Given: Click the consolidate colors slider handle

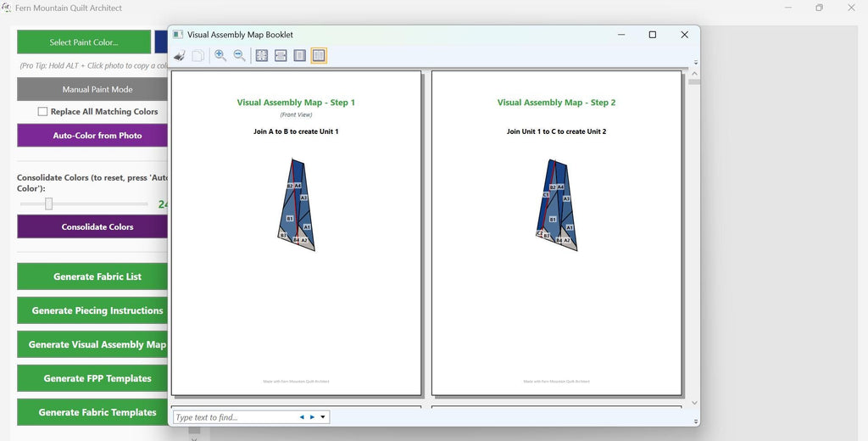Looking at the screenshot, I should 48,204.
